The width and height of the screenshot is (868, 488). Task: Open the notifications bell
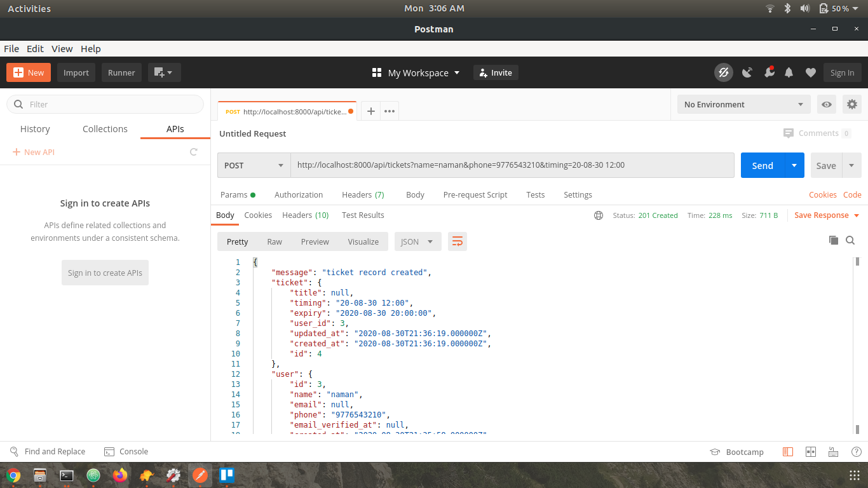pos(789,72)
